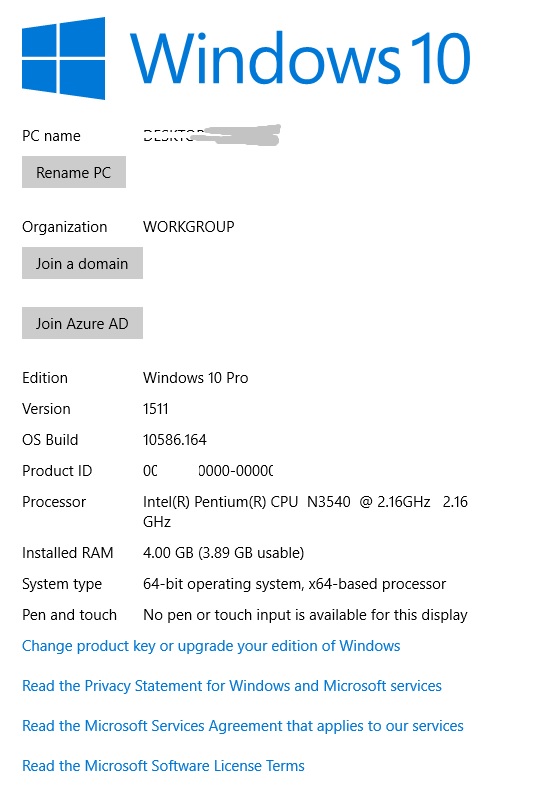548x792 pixels.
Task: Click the No pen or touch input text
Action: pyautogui.click(x=305, y=615)
